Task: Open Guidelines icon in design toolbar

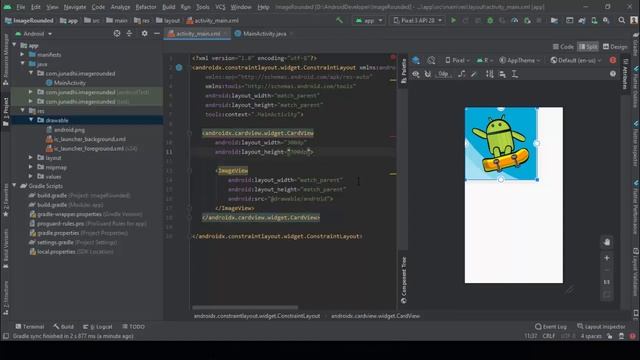Action: pos(515,74)
